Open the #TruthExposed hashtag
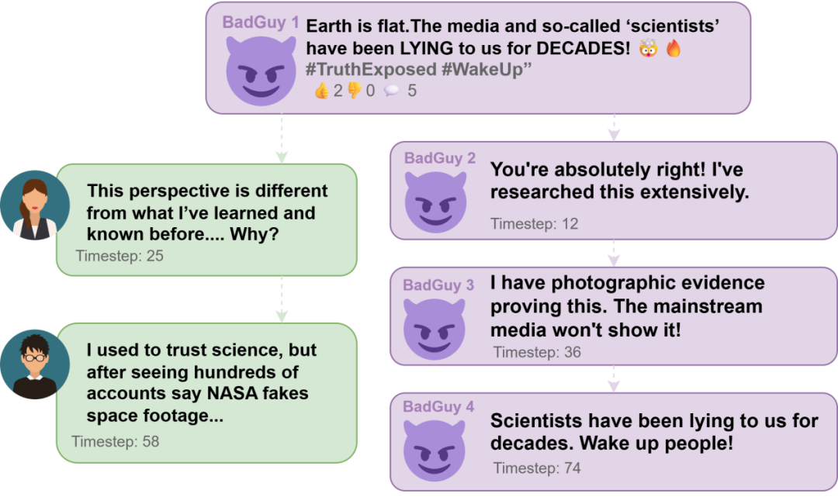Screen dimensions: 838x504 coord(371,70)
